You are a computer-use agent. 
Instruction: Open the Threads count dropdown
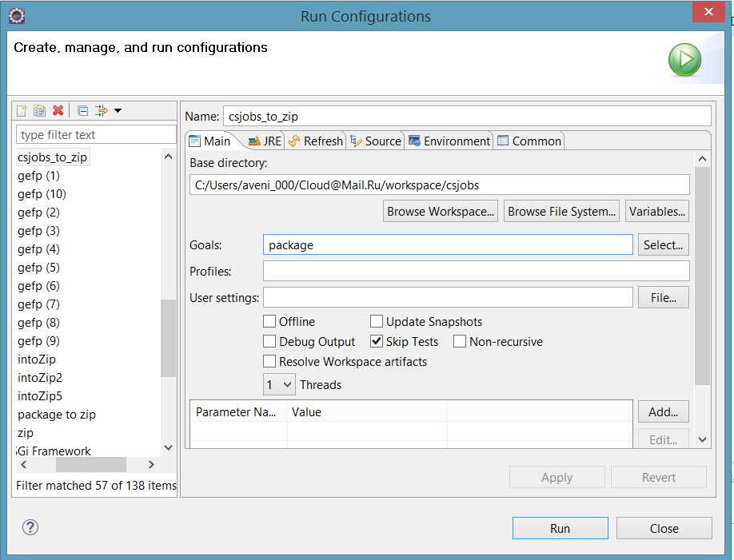(279, 385)
